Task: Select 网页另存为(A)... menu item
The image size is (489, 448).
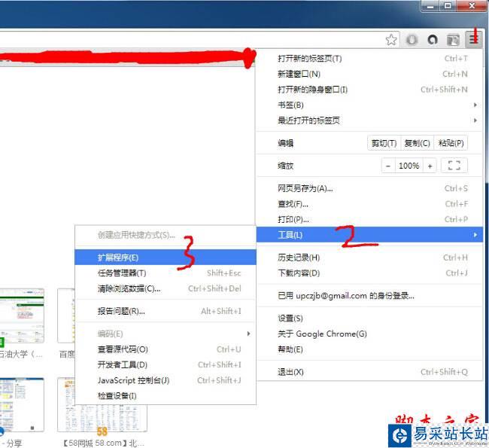Action: (x=369, y=188)
